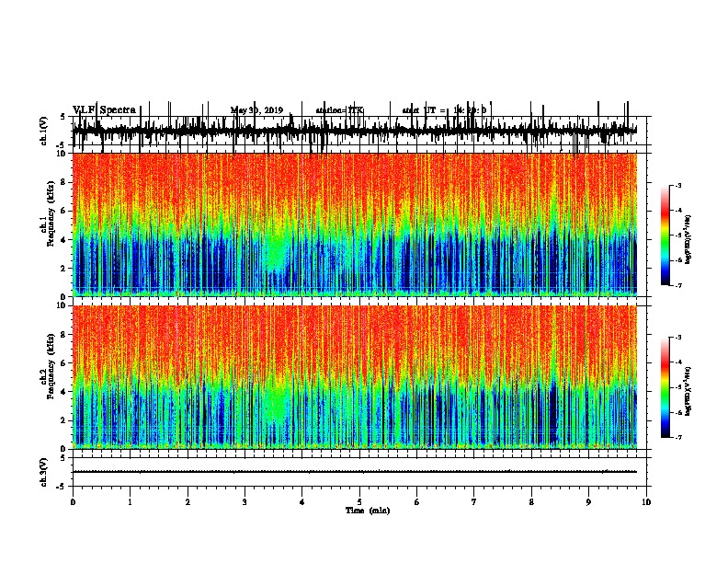Click the "ch.1(V)" waveform axis label
728x563 pixels.
(x=44, y=131)
